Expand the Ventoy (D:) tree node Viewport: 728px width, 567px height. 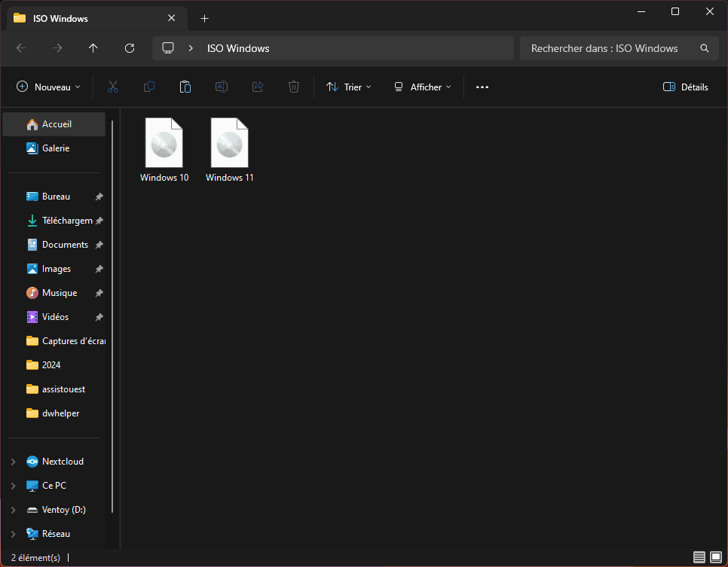(14, 510)
